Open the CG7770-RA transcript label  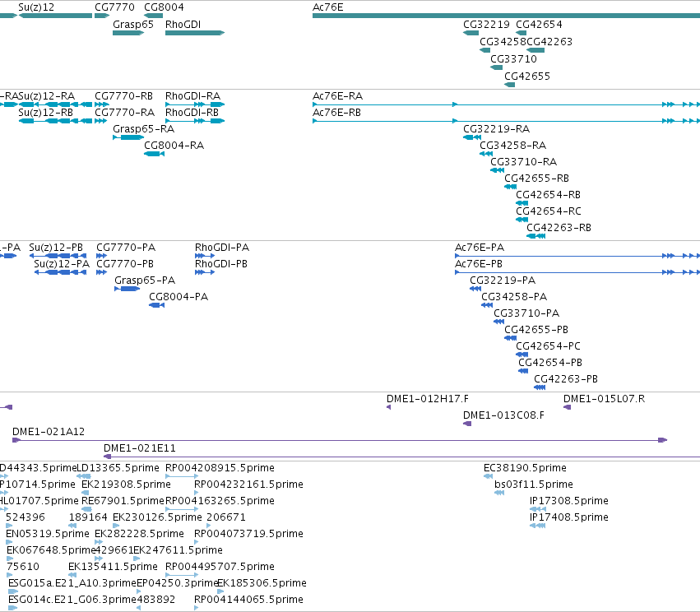click(x=124, y=113)
